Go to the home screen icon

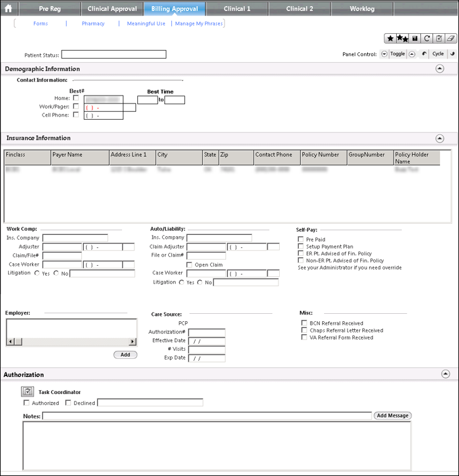tap(9, 9)
